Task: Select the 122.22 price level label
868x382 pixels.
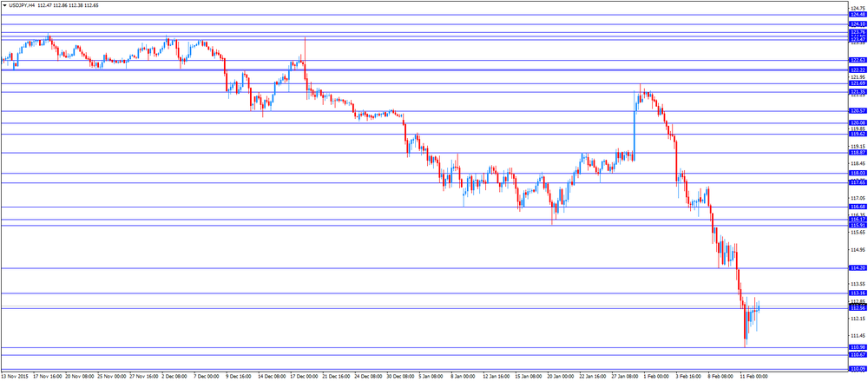Action: [x=858, y=69]
